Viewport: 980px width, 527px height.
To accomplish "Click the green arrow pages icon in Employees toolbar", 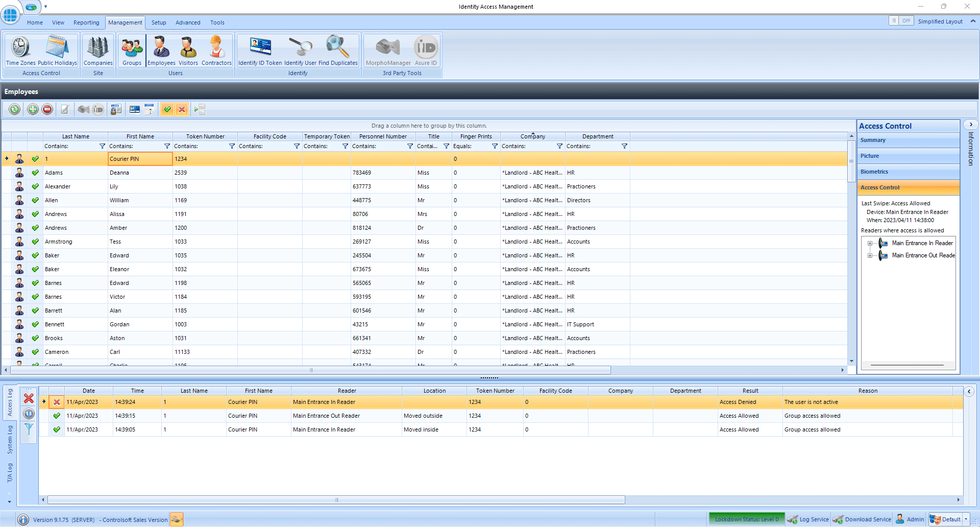I will (x=200, y=109).
